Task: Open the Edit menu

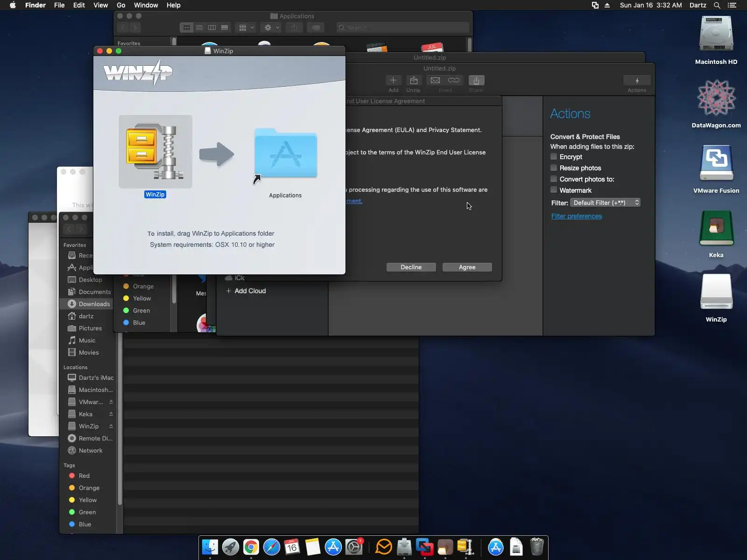Action: [x=79, y=5]
